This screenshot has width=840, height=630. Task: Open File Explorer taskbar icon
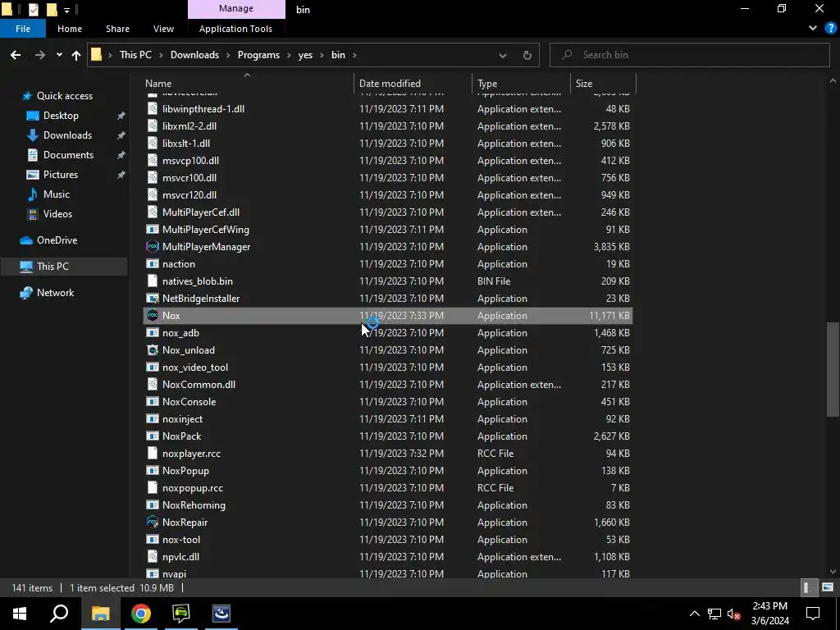tap(100, 614)
